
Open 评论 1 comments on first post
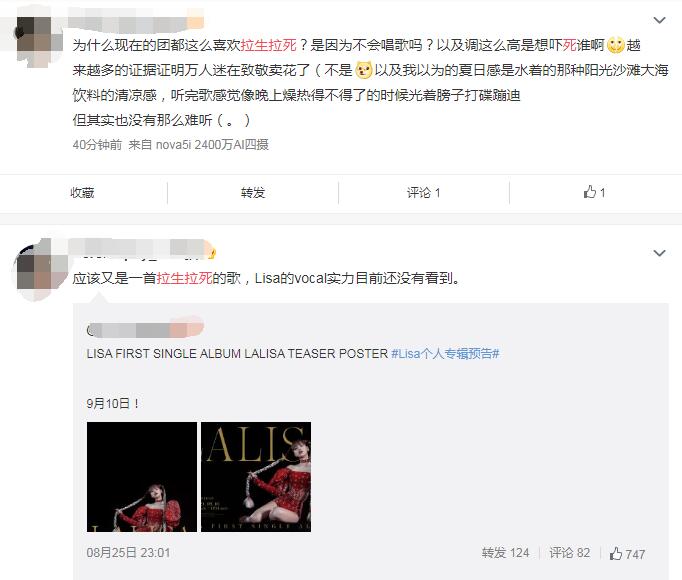[x=423, y=192]
